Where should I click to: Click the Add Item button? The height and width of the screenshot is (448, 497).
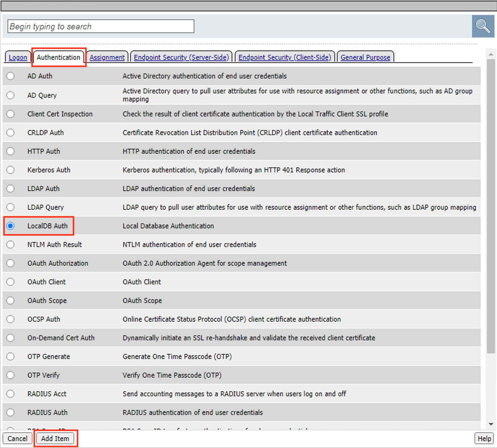[55, 438]
